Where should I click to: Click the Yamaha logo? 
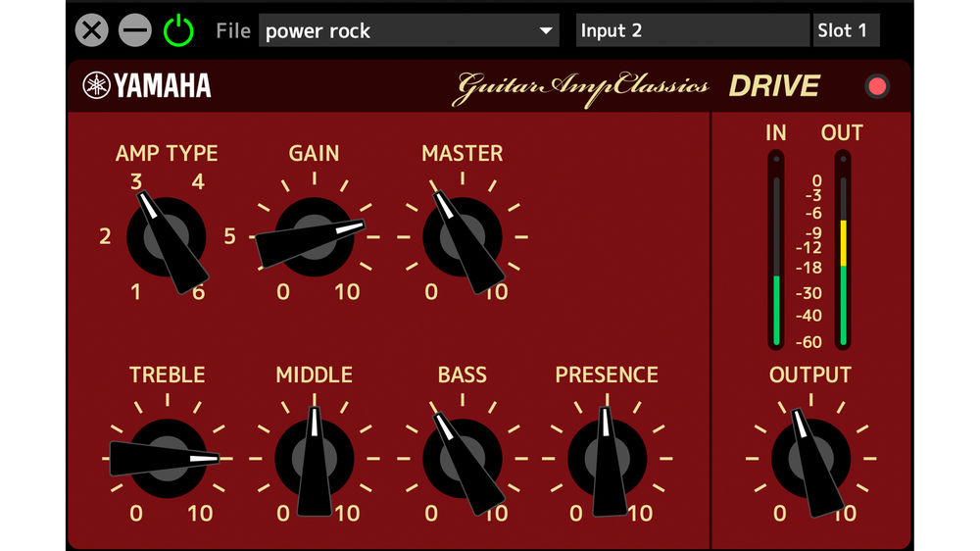147,86
